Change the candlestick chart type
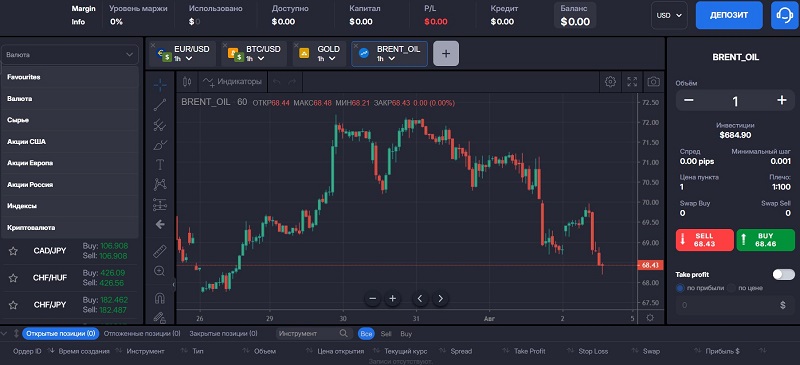Viewport: 800px width, 365px height. 187,82
